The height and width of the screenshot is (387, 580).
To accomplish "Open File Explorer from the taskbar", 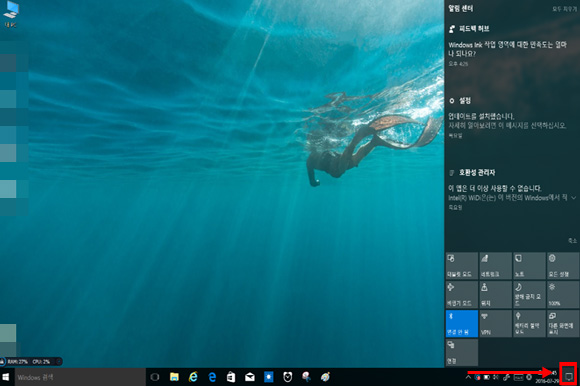I will tap(174, 377).
